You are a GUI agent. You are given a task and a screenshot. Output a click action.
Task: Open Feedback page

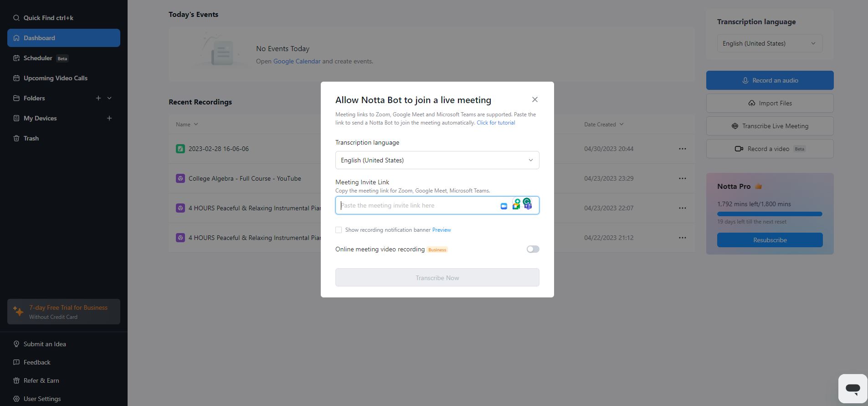click(x=37, y=362)
